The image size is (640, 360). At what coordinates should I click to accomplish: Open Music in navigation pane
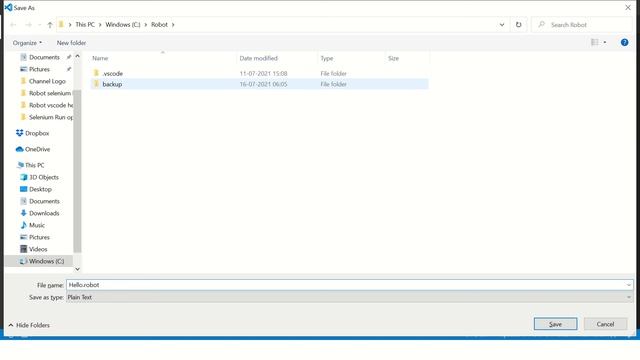(x=37, y=225)
